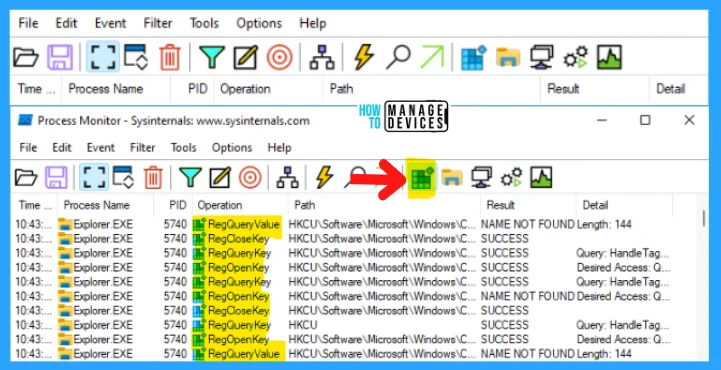Open Tools menu in upper enlarged menu bar
The image size is (721, 370).
204,23
